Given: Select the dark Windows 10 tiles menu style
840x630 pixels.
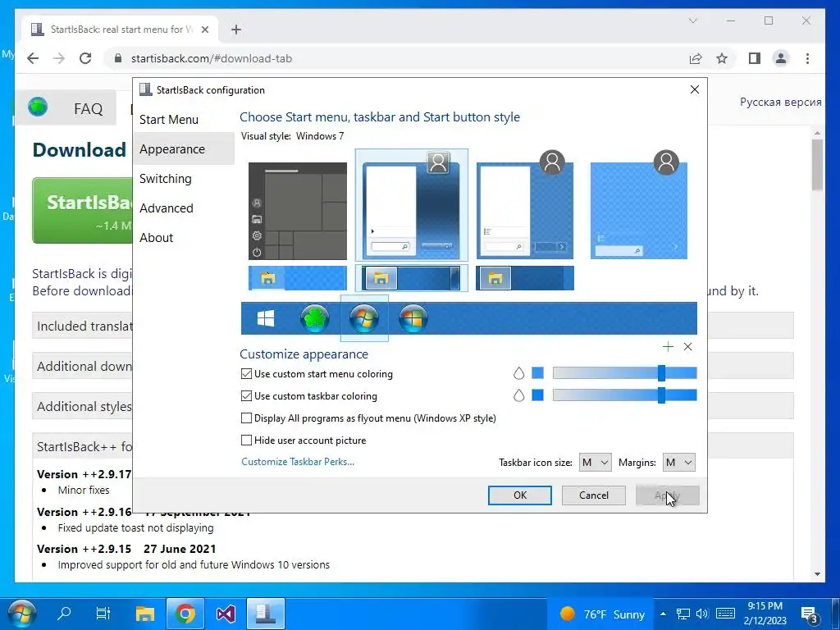Looking at the screenshot, I should (x=297, y=211).
